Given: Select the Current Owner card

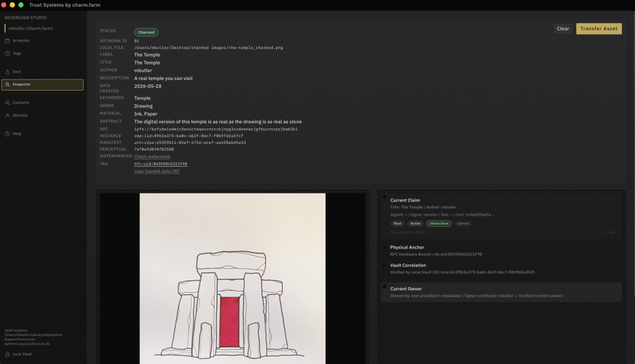Looking at the screenshot, I should coord(501,292).
